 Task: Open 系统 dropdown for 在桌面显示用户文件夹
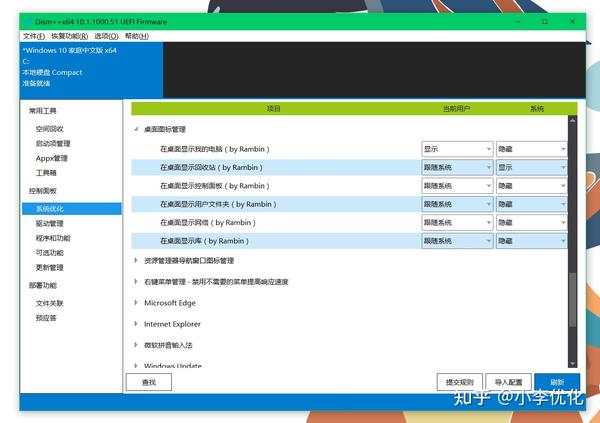coord(532,204)
